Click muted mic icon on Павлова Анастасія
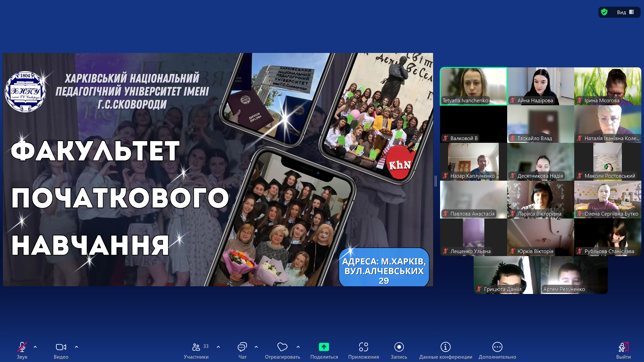The width and height of the screenshot is (644, 362). point(445,214)
